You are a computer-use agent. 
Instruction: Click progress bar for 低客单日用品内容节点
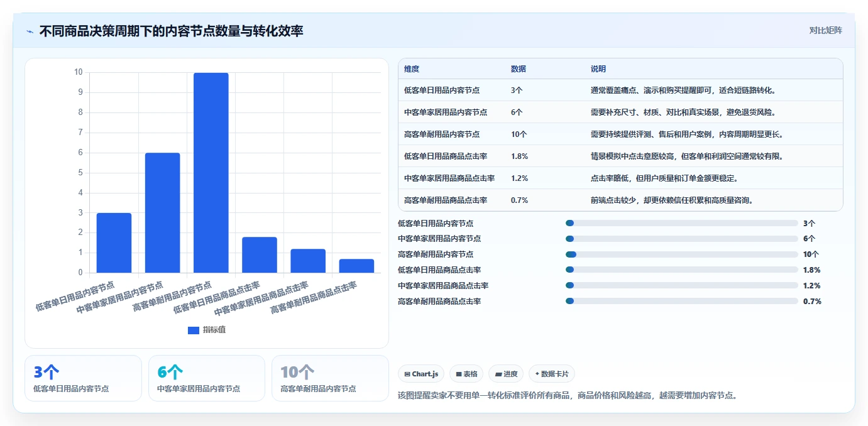click(x=682, y=223)
